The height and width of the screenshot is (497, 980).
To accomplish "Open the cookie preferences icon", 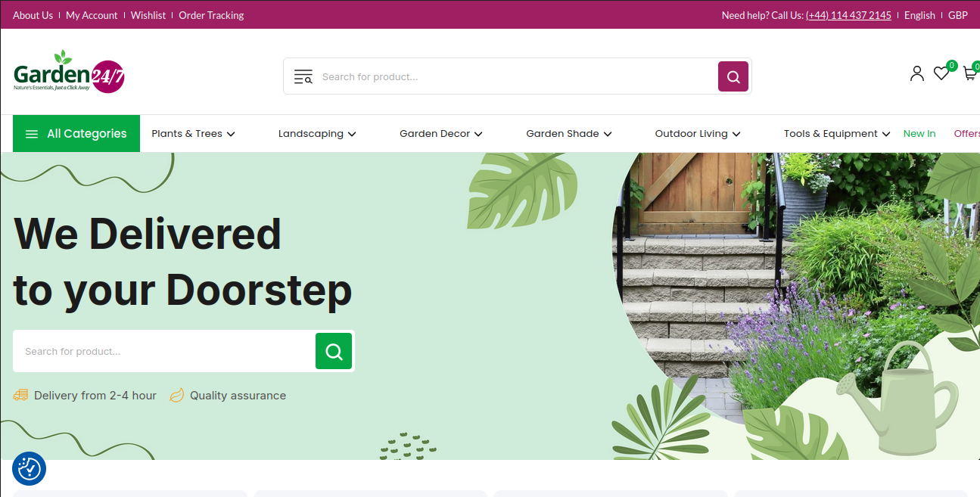I will coord(30,469).
